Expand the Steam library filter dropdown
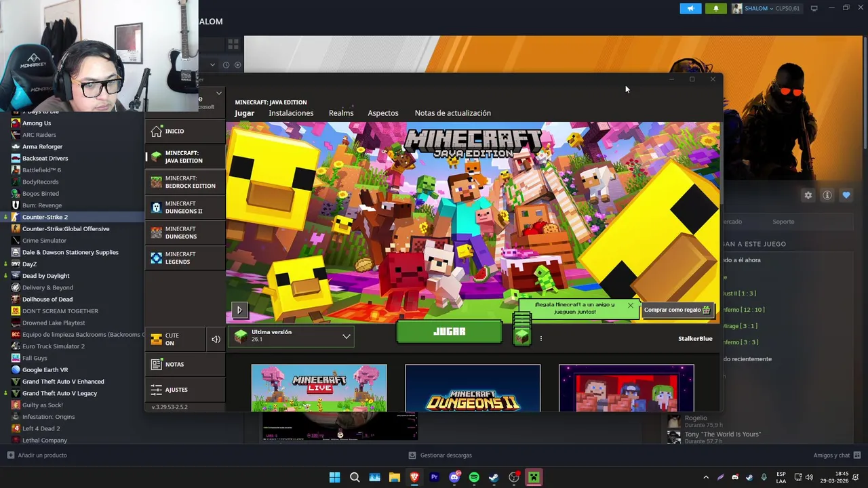 (x=212, y=65)
